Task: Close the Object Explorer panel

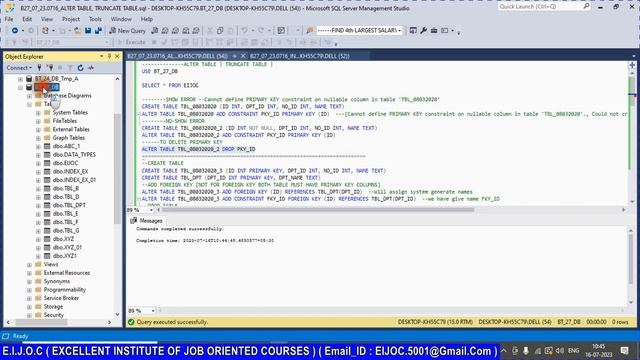Action: (x=117, y=56)
